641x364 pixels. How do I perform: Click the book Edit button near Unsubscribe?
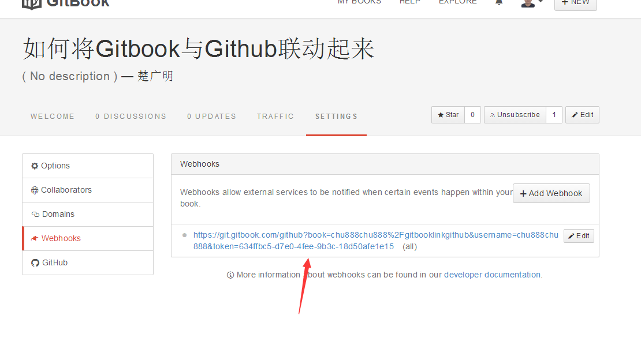coord(582,115)
